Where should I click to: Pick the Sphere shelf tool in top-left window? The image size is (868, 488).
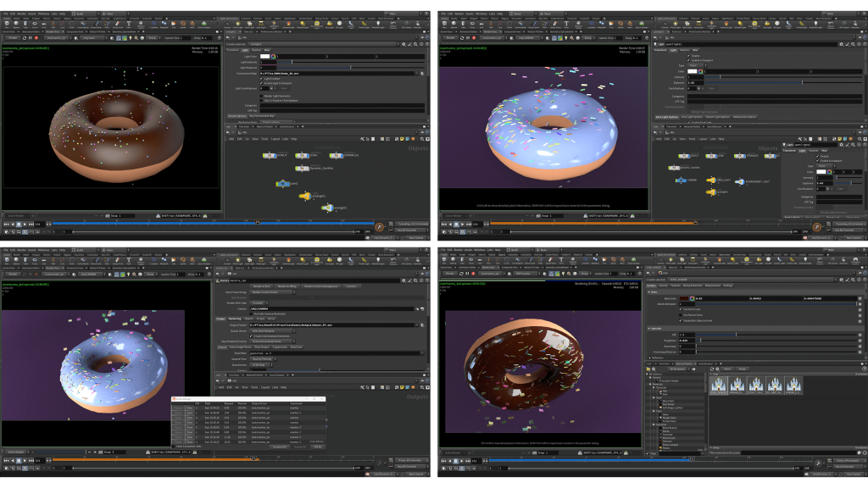pos(16,24)
